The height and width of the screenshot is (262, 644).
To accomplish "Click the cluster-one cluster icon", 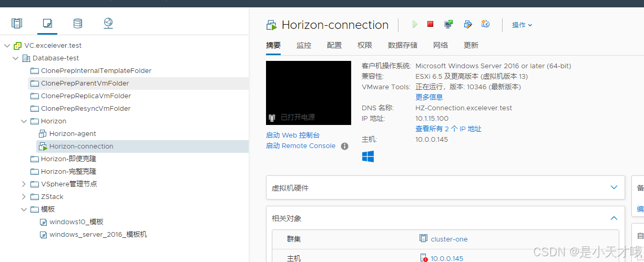I will [x=423, y=239].
